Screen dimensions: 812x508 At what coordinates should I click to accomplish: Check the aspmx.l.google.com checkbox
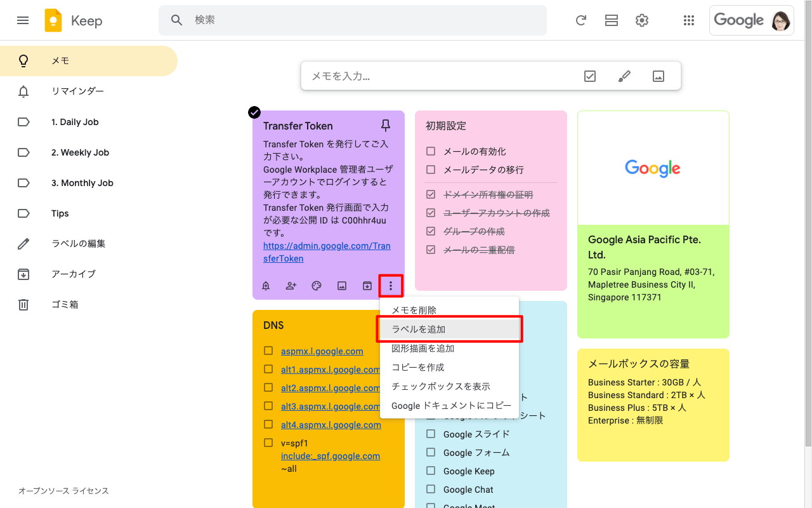268,351
